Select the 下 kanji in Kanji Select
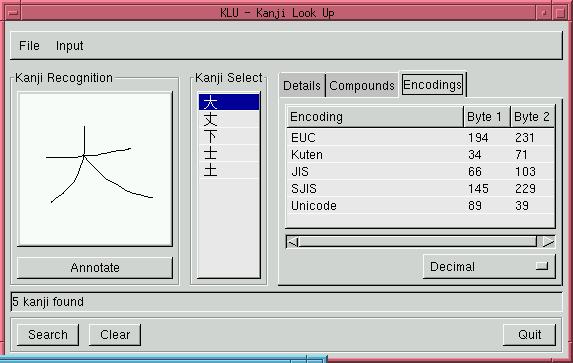573x363 pixels. click(x=229, y=136)
